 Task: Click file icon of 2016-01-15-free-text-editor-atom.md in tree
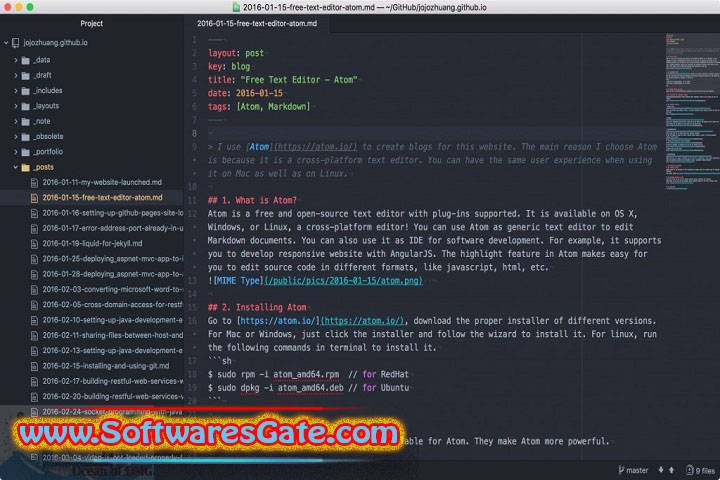(x=34, y=198)
